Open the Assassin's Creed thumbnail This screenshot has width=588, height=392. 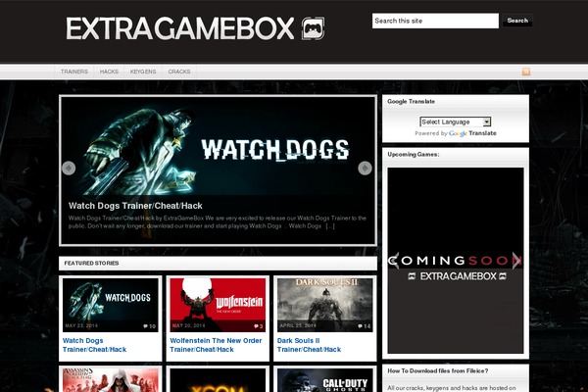point(110,380)
